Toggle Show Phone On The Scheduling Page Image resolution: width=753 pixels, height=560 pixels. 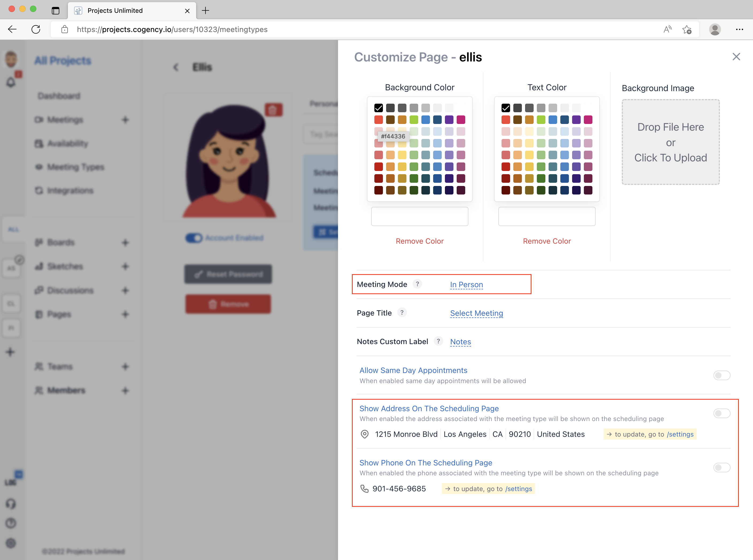(721, 468)
